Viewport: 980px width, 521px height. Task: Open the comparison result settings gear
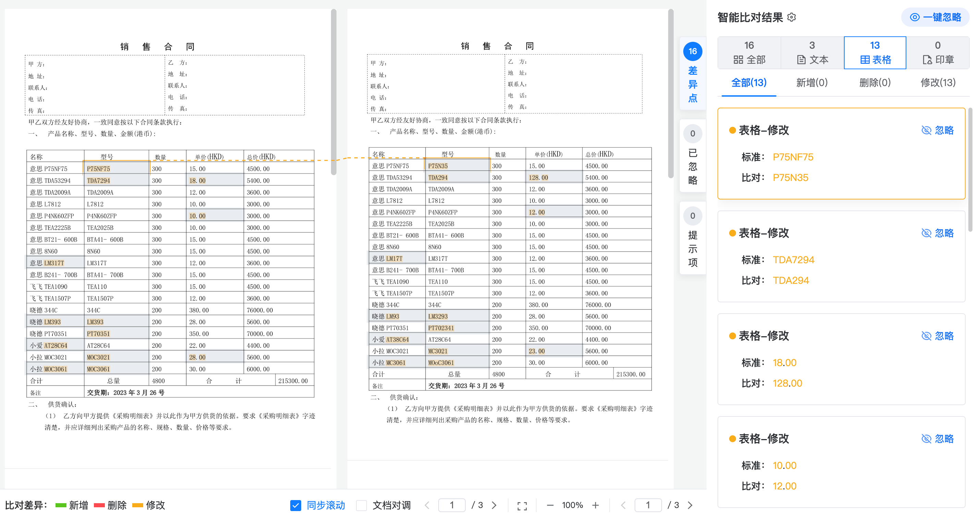pos(791,17)
